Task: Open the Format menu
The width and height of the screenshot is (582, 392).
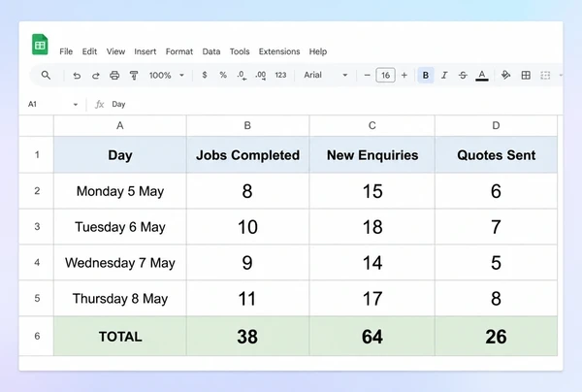Action: [179, 51]
